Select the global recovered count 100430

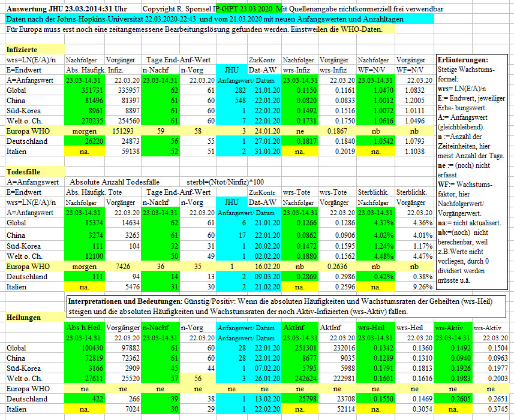pos(85,348)
